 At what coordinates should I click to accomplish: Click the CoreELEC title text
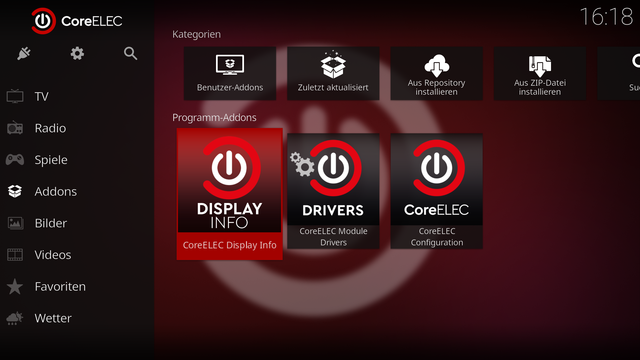point(91,21)
